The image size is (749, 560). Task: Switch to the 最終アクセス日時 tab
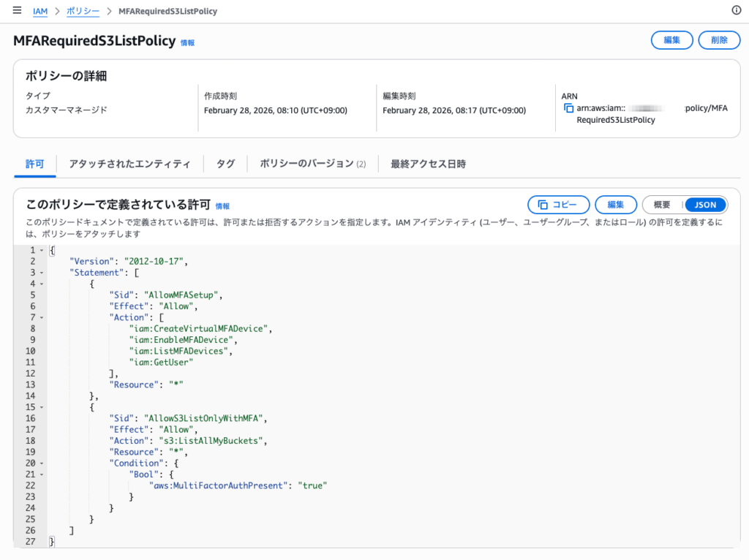tap(428, 164)
